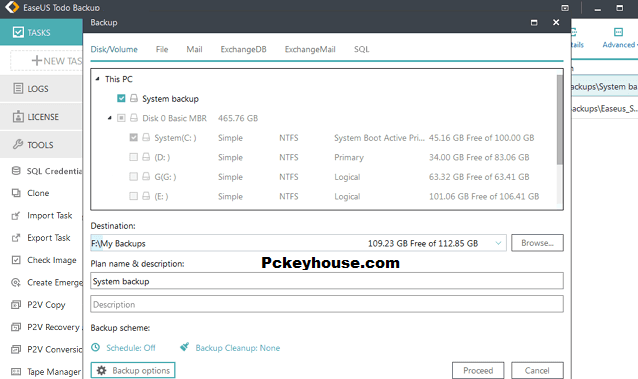Click the Description input field
The height and width of the screenshot is (379, 638).
tap(327, 304)
